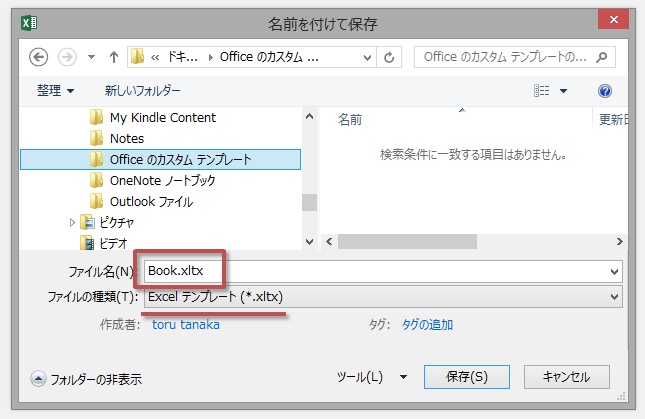Open ファイル名 dropdown arrow
This screenshot has height=419, width=645.
(x=615, y=272)
